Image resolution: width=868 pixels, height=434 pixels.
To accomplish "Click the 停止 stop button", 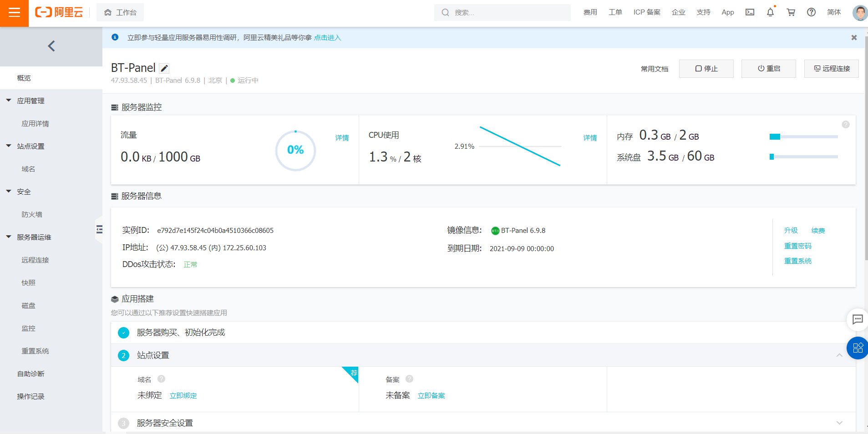I will click(x=706, y=69).
